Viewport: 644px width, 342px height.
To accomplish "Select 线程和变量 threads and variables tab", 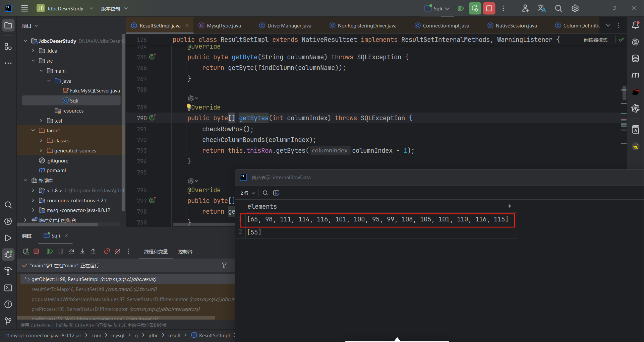I will 156,252.
